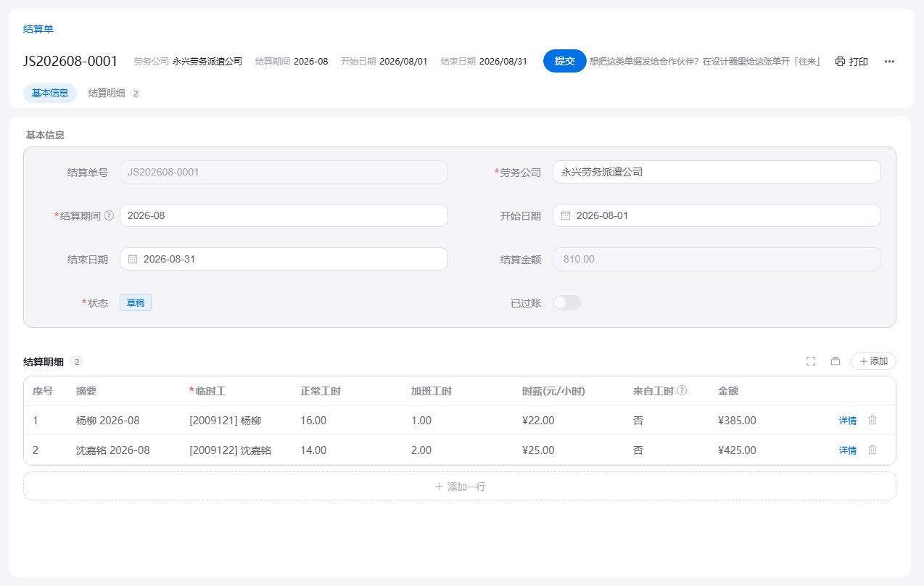Delete the 杨柳 2026-08 row
Viewport: 924px width, 586px height.
[873, 420]
